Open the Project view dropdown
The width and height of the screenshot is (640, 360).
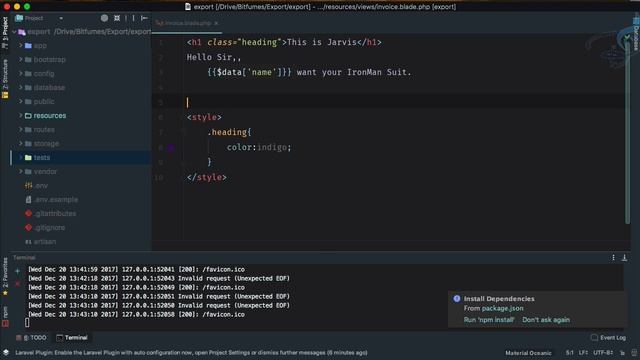coord(61,18)
